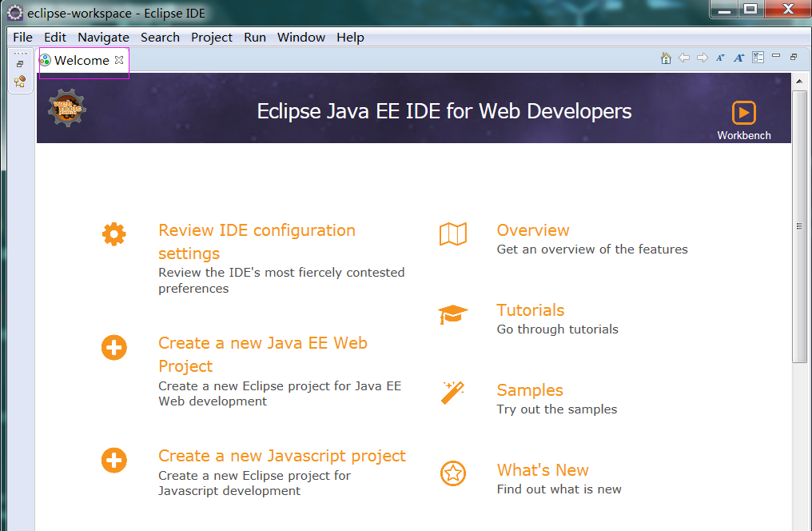This screenshot has width=812, height=531.
Task: Open the Run menu
Action: click(254, 37)
